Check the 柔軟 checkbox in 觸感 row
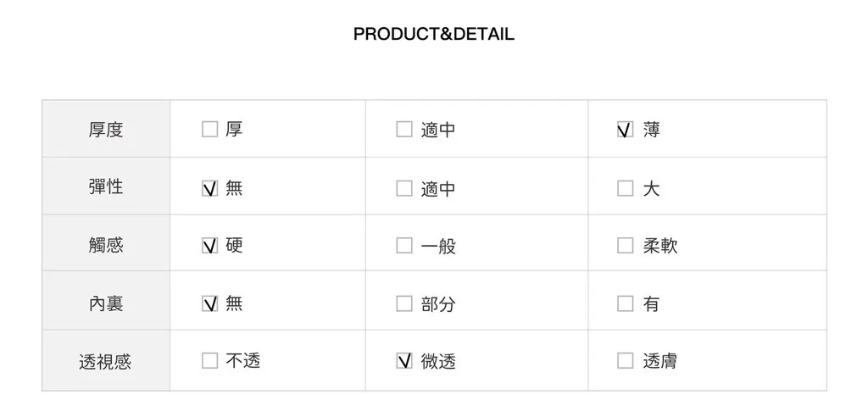The image size is (868, 417). [625, 246]
